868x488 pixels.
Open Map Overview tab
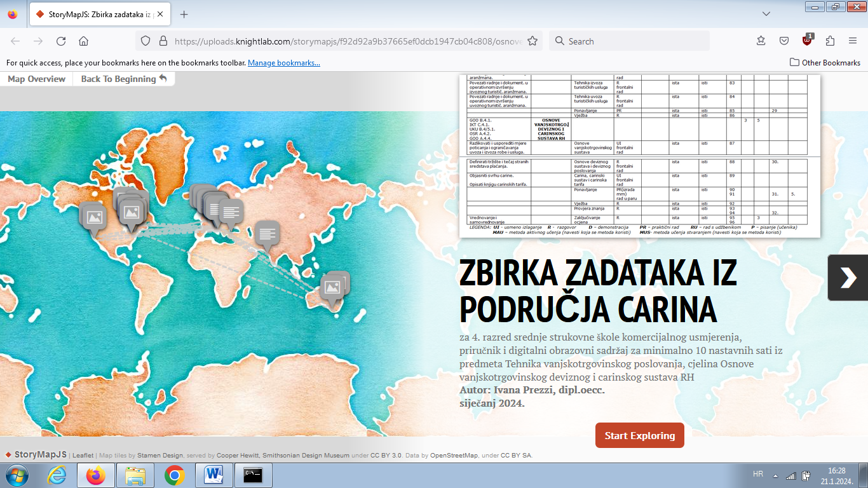tap(36, 79)
